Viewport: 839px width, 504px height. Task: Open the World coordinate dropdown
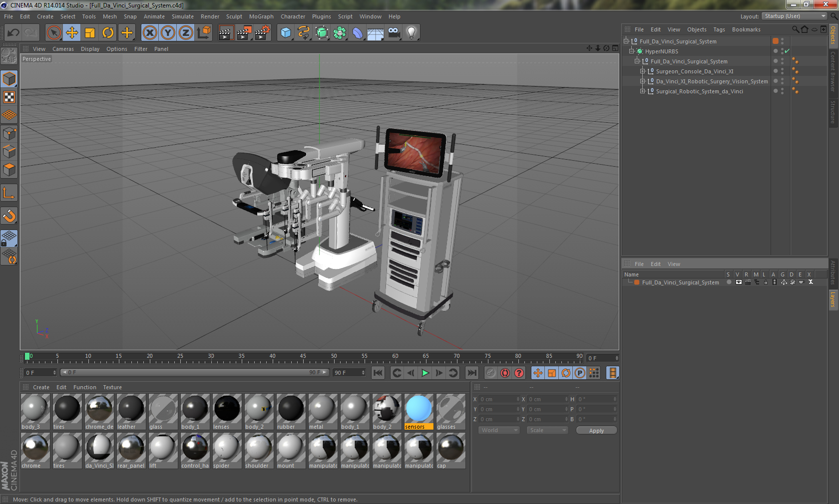point(499,430)
